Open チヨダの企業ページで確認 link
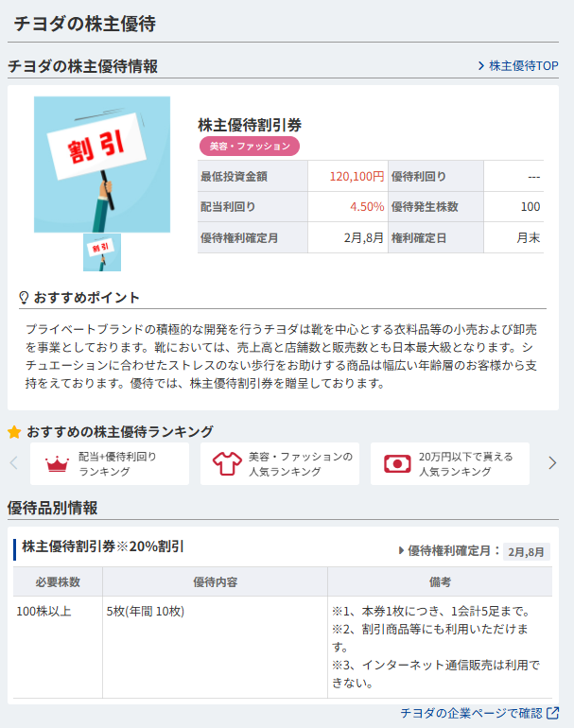574x728 pixels. coord(471,713)
